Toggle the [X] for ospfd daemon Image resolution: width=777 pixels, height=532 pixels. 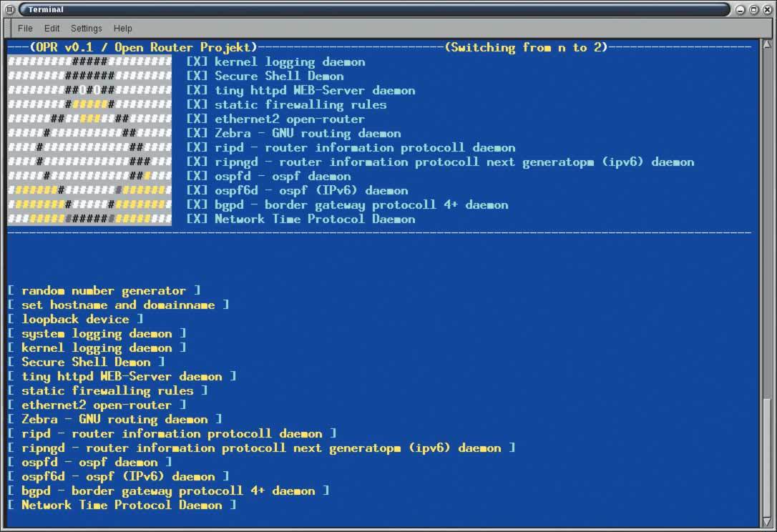[197, 176]
